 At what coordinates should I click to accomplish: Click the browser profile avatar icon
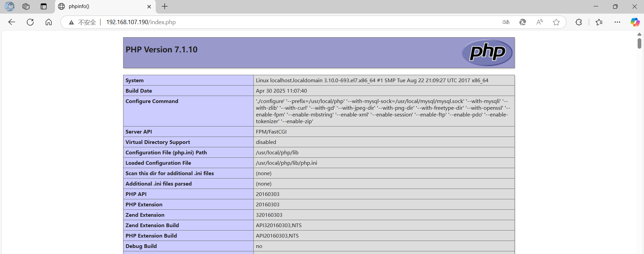(9, 6)
